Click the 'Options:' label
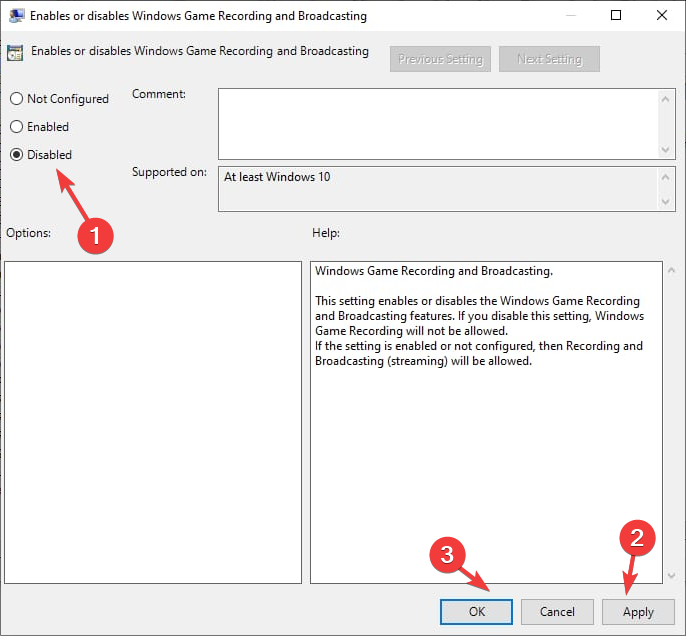 click(28, 233)
